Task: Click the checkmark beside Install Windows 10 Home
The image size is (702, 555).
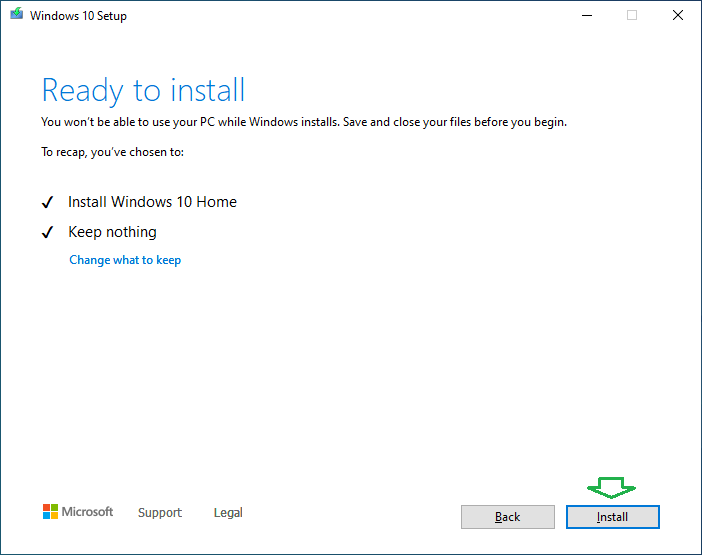Action: [x=47, y=202]
